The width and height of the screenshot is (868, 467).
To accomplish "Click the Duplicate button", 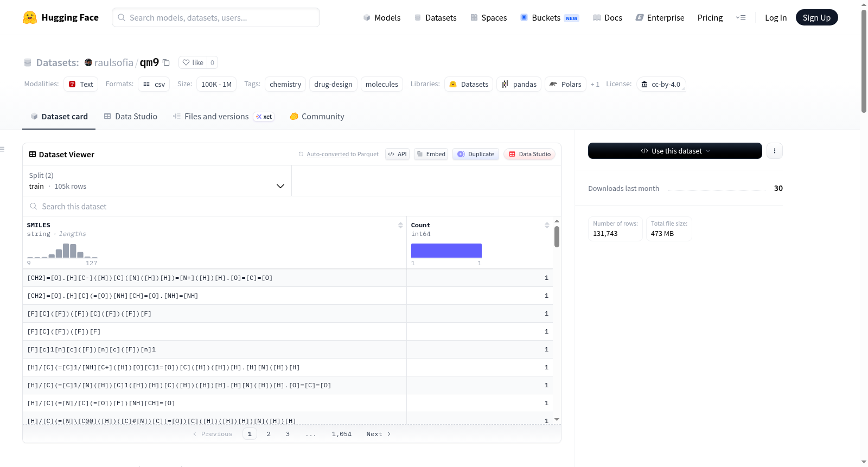I will click(476, 154).
